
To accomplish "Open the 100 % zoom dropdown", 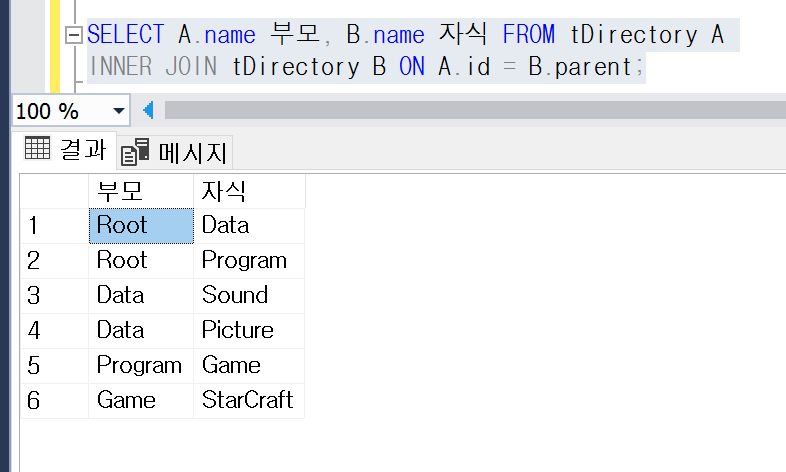I will [x=119, y=111].
